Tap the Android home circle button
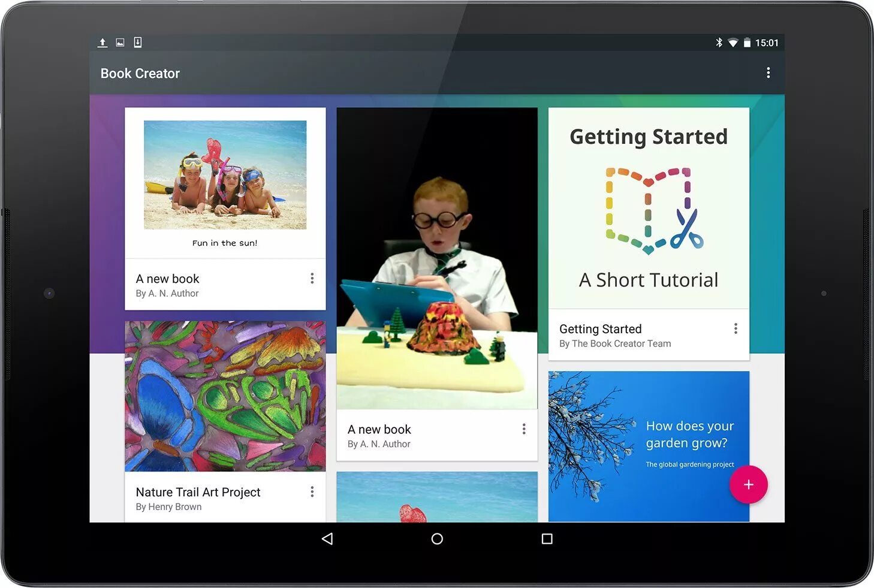Image resolution: width=874 pixels, height=588 pixels. point(437,539)
